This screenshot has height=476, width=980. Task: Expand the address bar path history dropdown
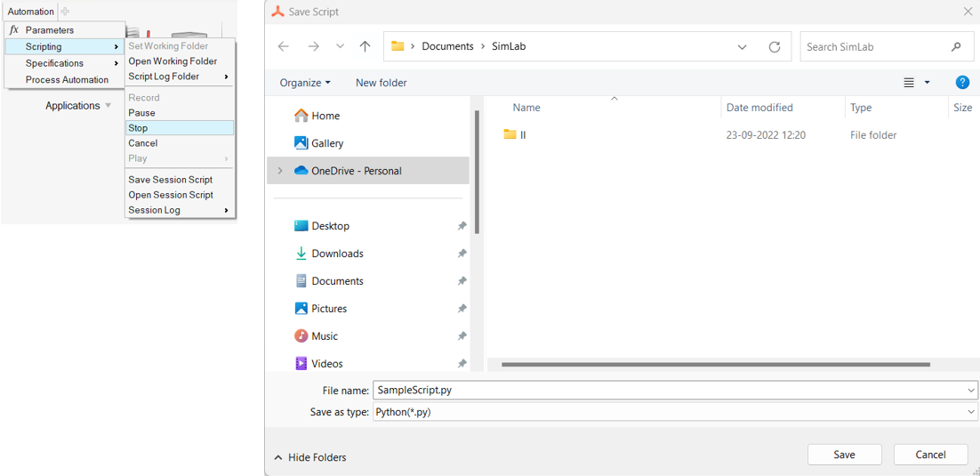[x=742, y=47]
